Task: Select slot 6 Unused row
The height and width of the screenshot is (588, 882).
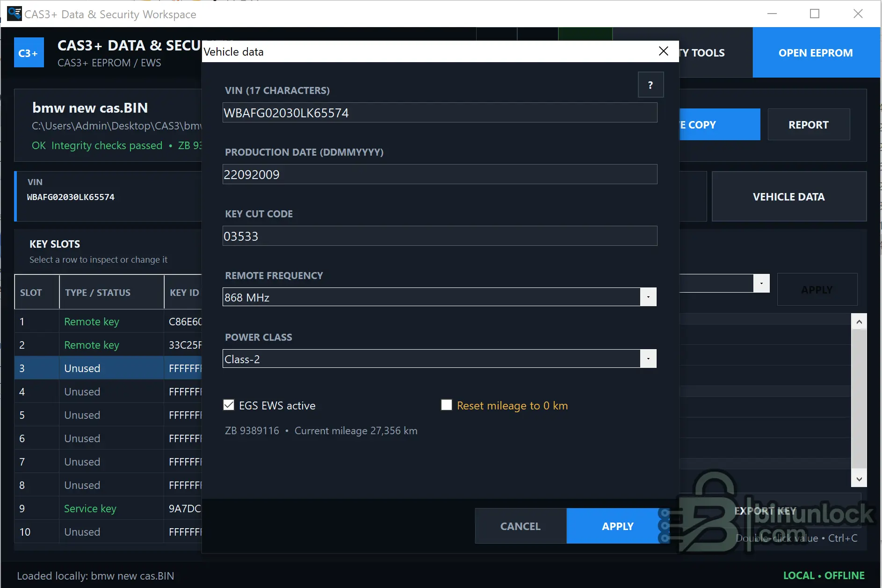Action: [x=108, y=438]
